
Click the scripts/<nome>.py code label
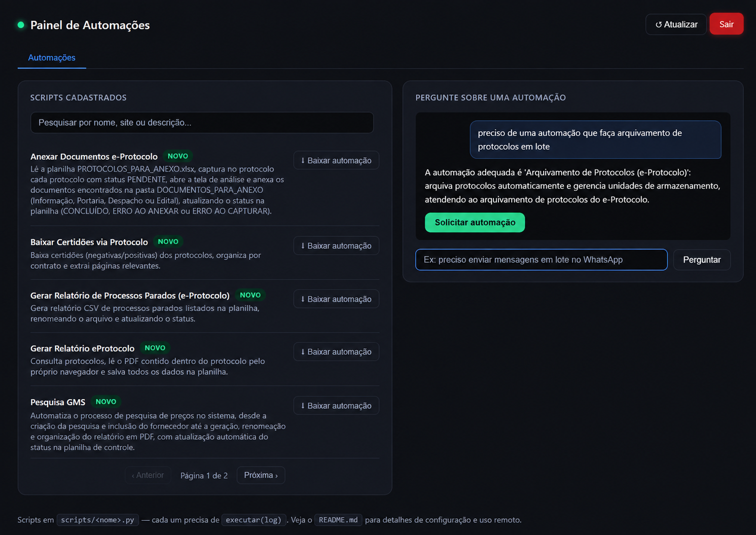pyautogui.click(x=97, y=520)
